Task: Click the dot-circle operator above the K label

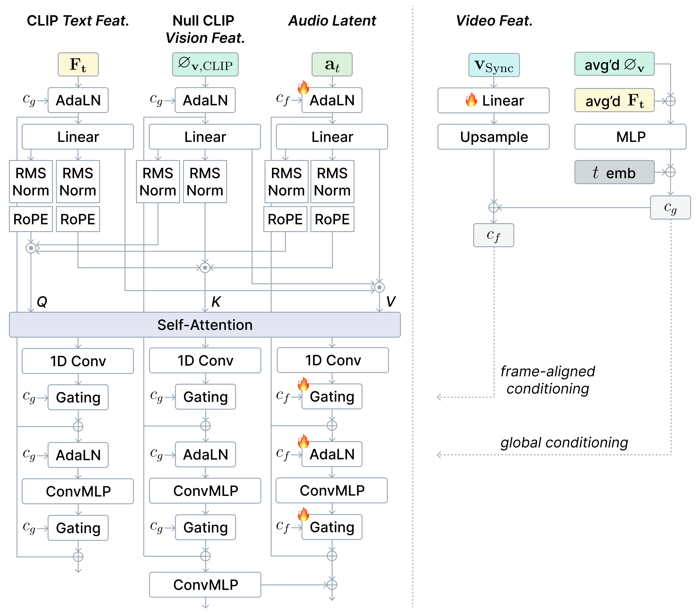Action: point(205,268)
